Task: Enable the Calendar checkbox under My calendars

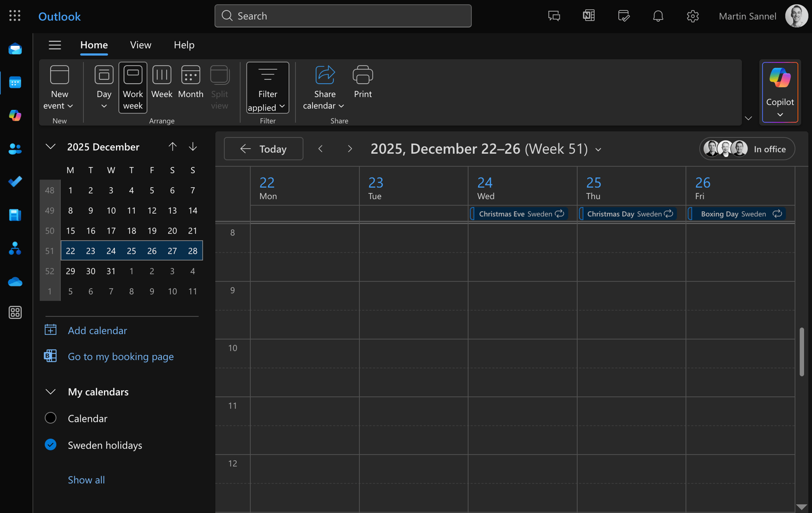Action: click(x=51, y=418)
